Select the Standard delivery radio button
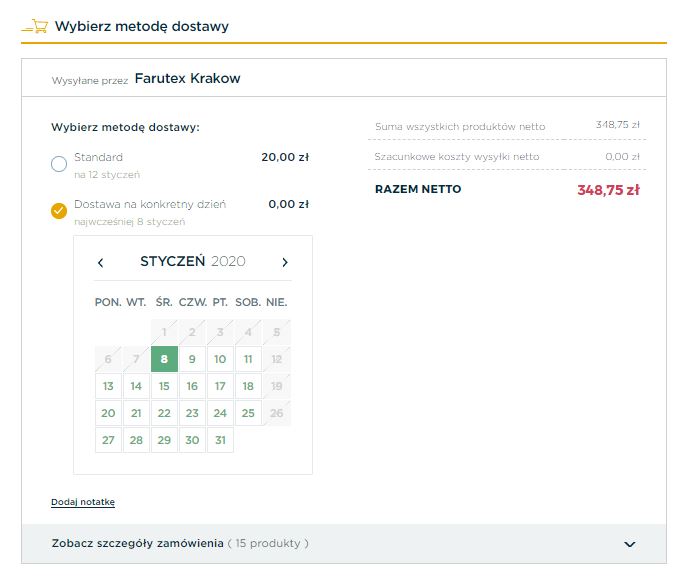This screenshot has height=576, width=677. click(x=59, y=164)
